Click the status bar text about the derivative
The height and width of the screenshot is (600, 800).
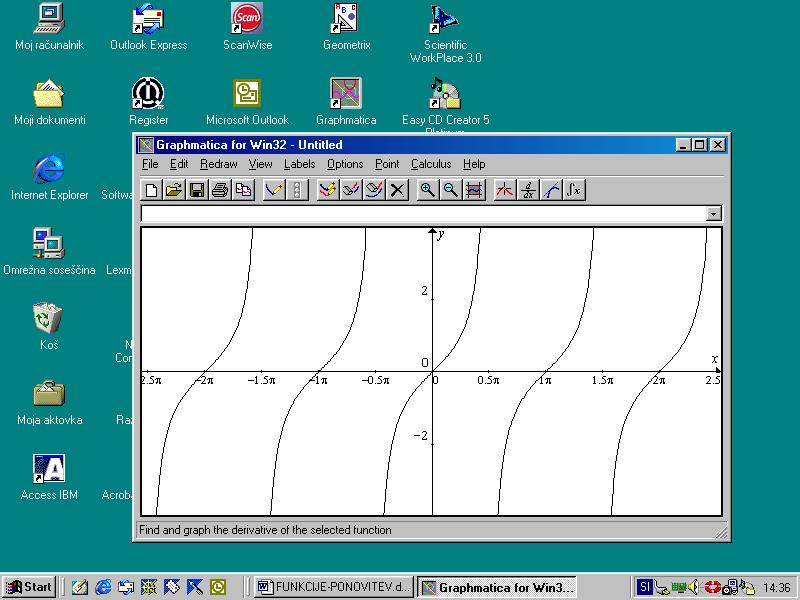point(265,530)
